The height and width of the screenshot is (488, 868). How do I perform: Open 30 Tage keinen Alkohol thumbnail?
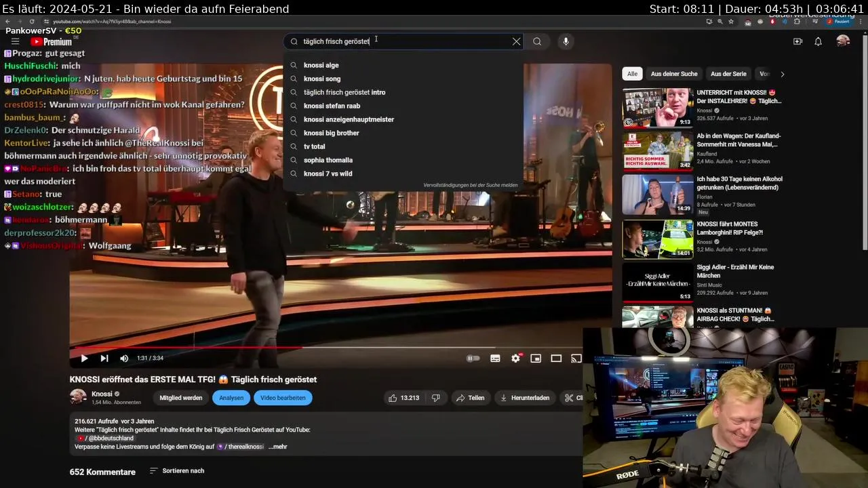(x=658, y=195)
